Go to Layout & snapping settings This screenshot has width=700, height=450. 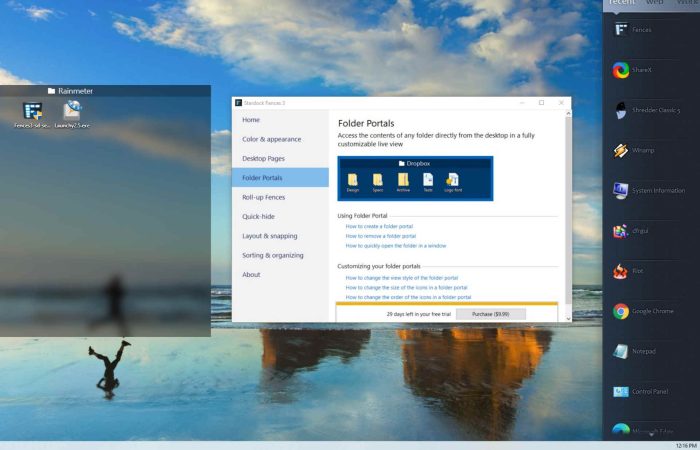[x=280, y=236]
